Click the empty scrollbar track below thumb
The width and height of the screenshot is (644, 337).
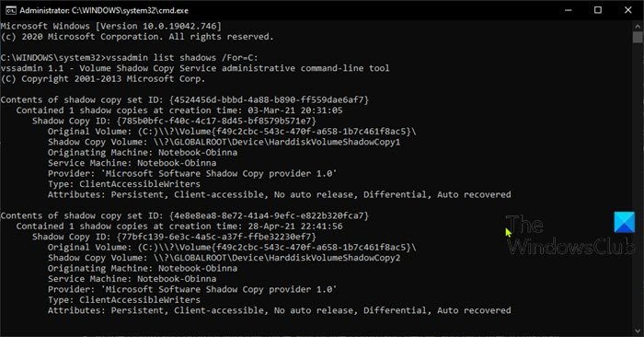638,185
